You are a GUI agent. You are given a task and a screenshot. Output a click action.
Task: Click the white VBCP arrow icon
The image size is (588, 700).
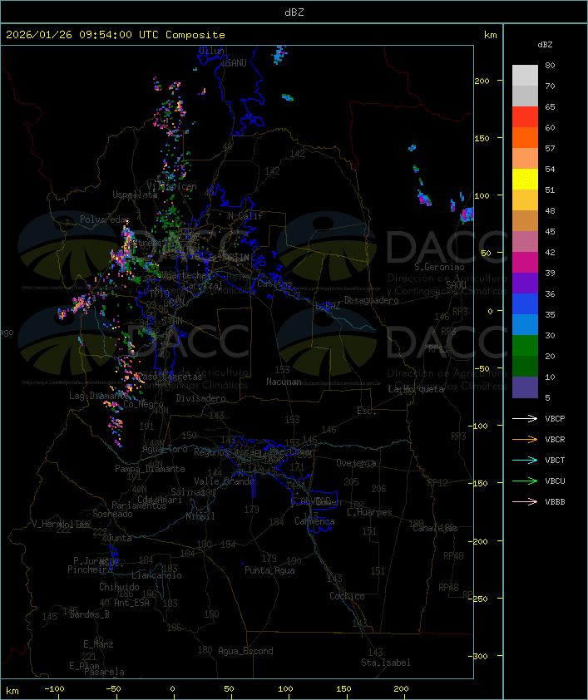click(525, 419)
